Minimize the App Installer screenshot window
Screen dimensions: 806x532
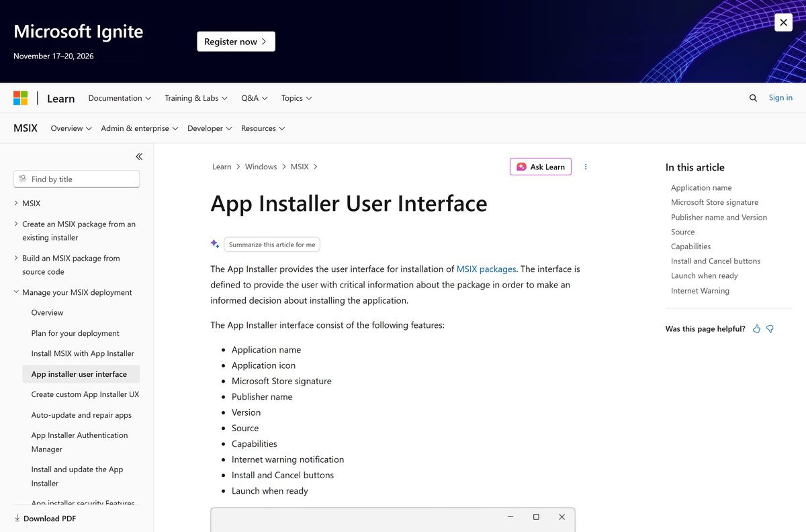pyautogui.click(x=510, y=517)
